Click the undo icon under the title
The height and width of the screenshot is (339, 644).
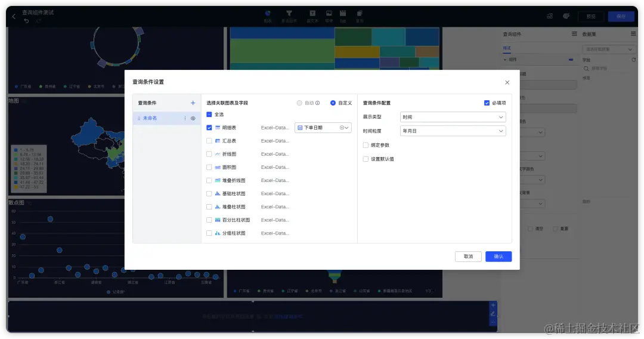(26, 21)
